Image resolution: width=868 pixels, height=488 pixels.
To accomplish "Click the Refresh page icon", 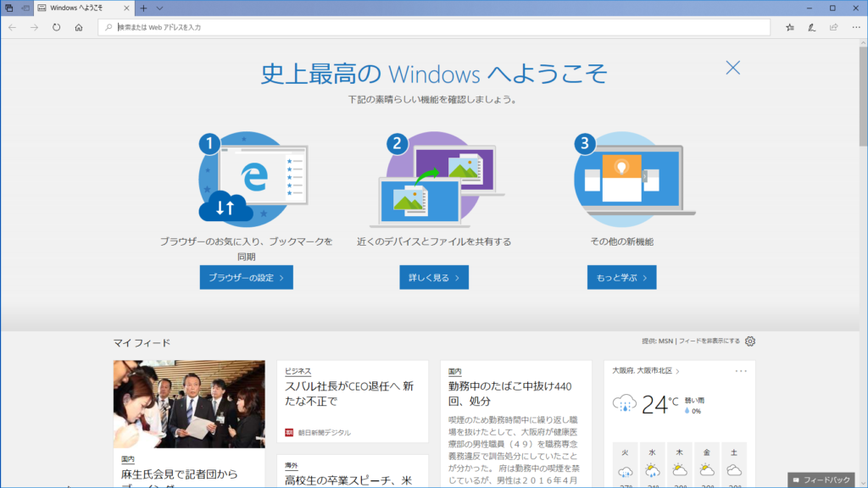I will [56, 27].
